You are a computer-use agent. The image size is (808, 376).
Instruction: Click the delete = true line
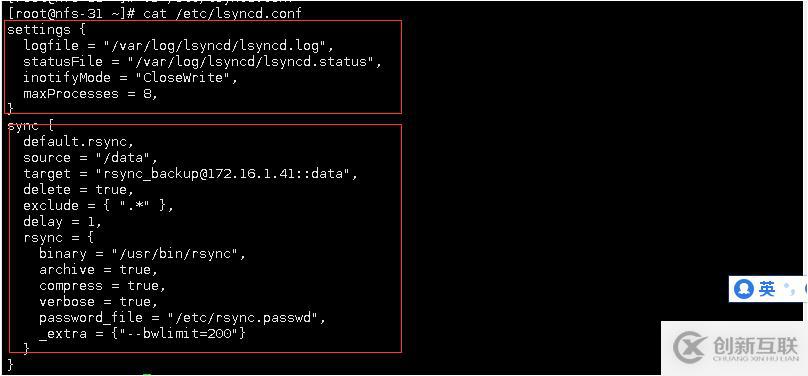tap(78, 190)
